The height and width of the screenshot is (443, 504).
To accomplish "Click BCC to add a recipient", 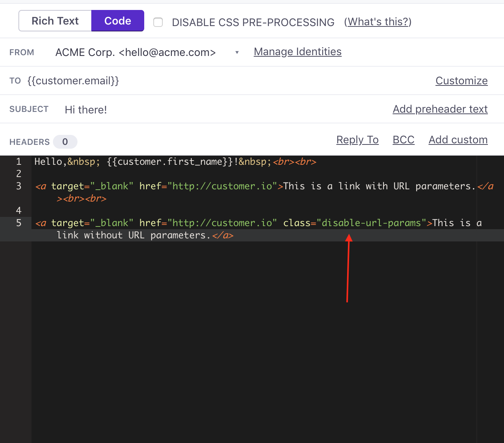I will [403, 139].
